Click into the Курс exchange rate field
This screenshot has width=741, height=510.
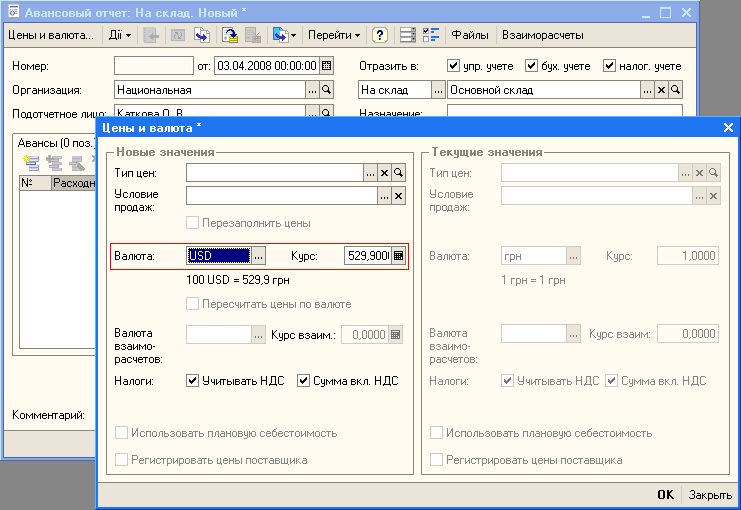[366, 255]
